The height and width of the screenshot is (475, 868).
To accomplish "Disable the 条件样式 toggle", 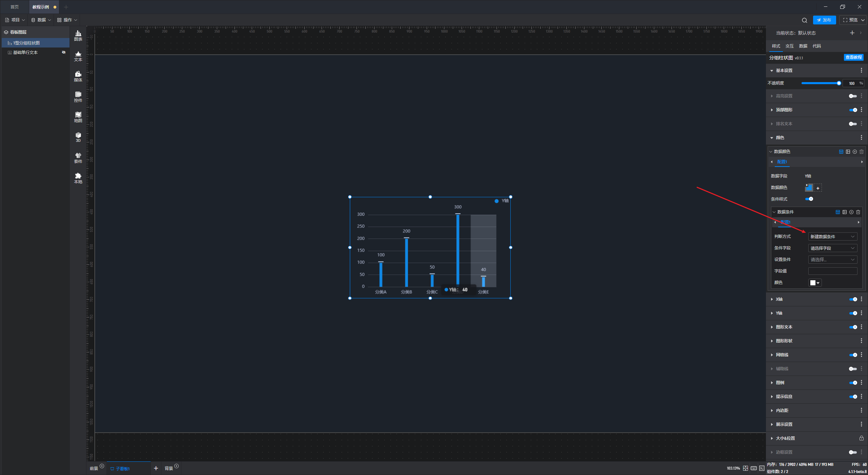I will (x=809, y=199).
